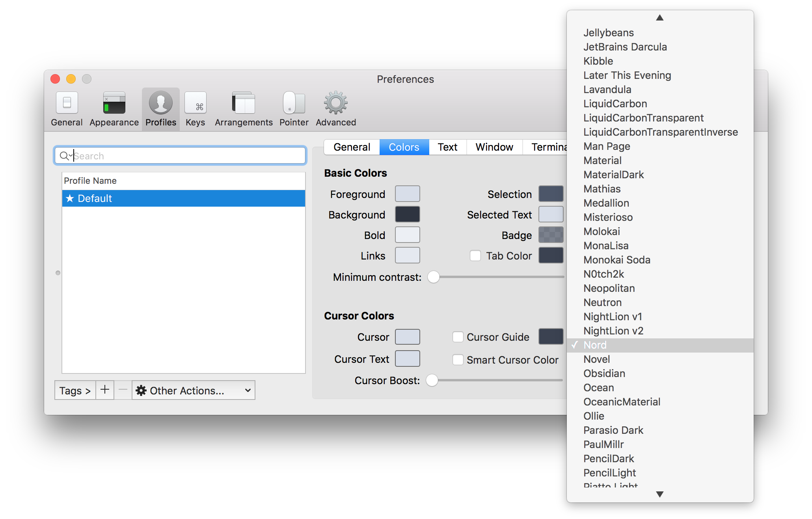Viewport: 812px width, 519px height.
Task: Select the Default profile row
Action: click(184, 198)
